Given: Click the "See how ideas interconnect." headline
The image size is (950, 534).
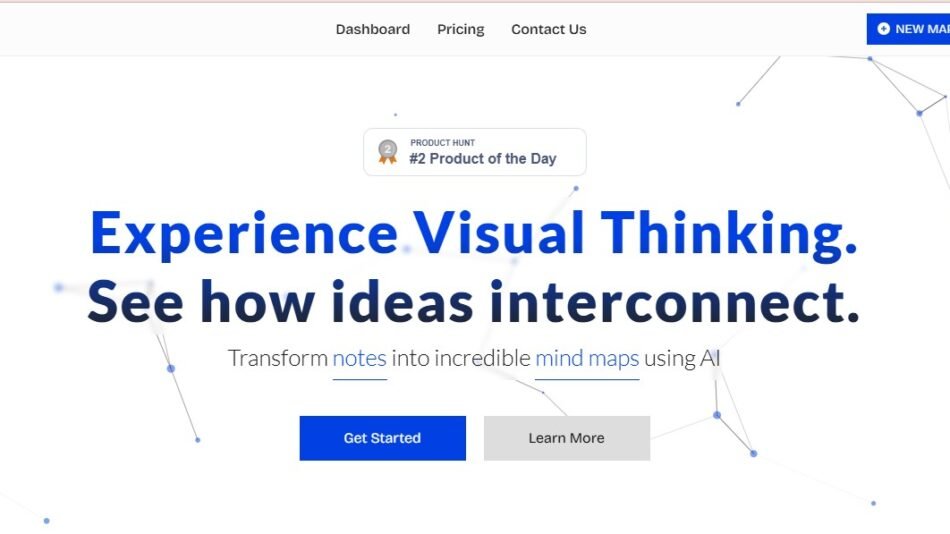Looking at the screenshot, I should point(473,301).
